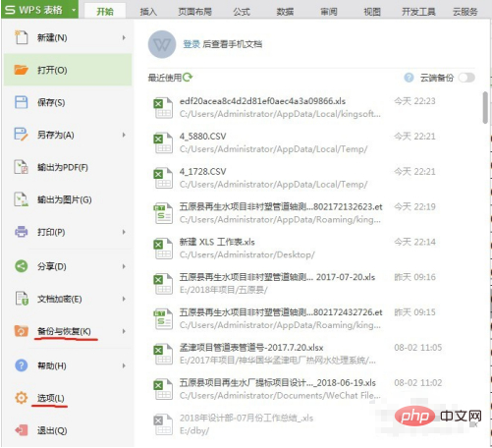Click the recent files list scrollbar

485,107
